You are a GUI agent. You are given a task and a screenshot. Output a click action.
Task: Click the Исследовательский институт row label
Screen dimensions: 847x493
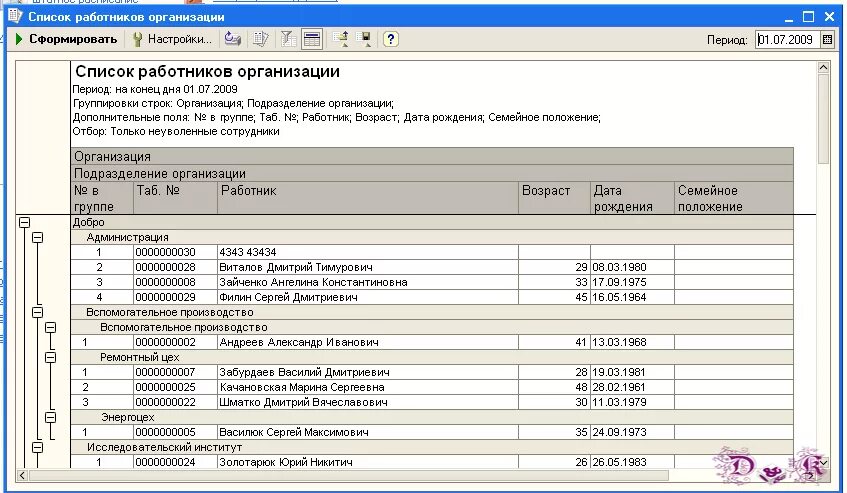tap(164, 447)
